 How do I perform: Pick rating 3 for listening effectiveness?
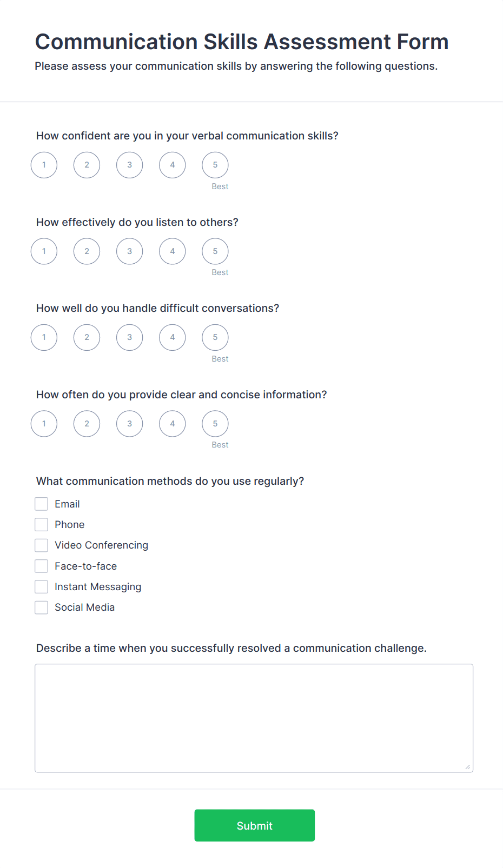[x=129, y=251]
